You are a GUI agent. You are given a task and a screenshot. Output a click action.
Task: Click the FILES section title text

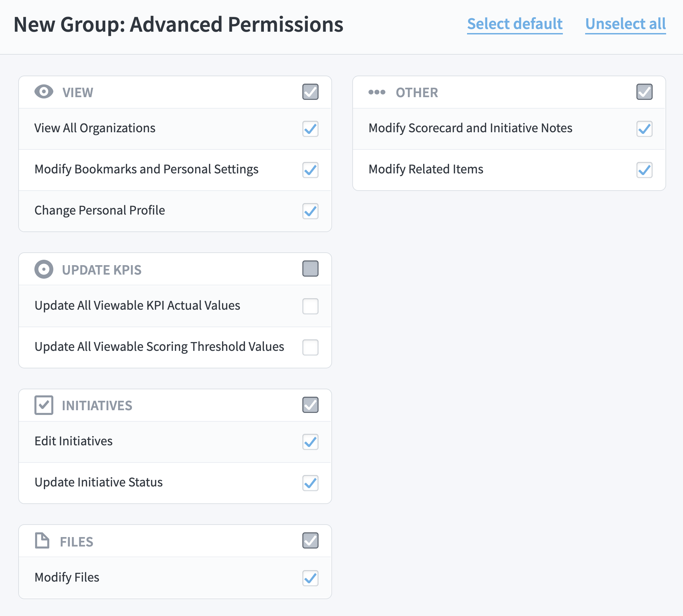[77, 542]
